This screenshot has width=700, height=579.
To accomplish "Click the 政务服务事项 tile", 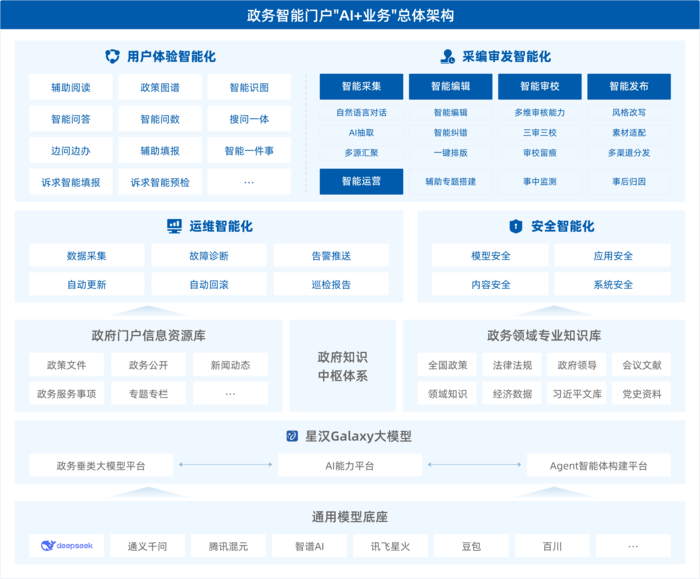I will (x=67, y=393).
